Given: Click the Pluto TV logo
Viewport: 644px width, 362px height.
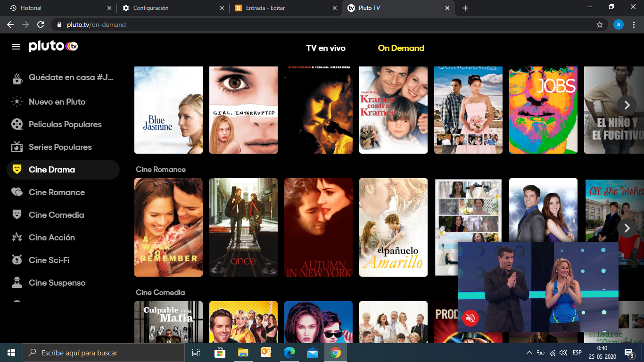Looking at the screenshot, I should pos(53,46).
